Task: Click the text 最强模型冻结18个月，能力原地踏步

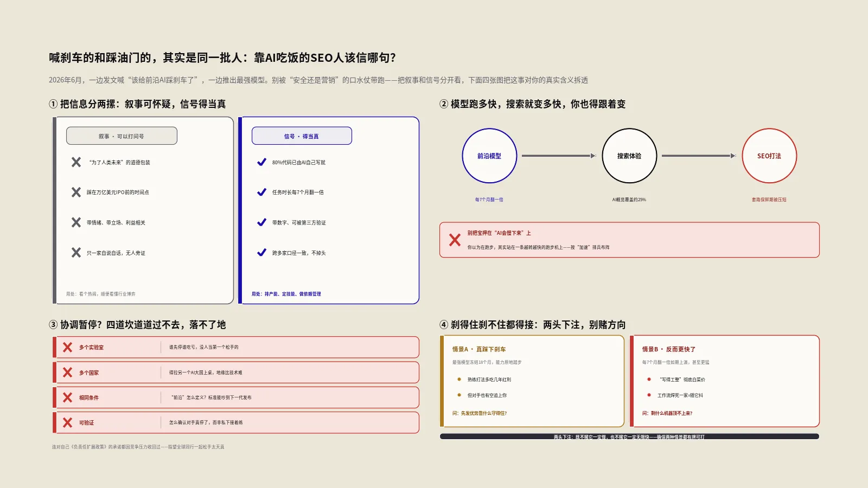Action: [x=487, y=362]
